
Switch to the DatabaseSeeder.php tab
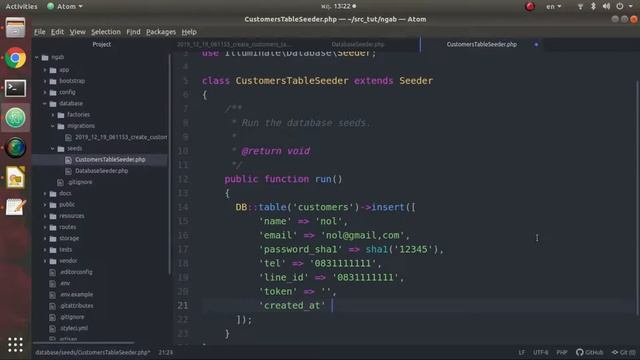click(358, 44)
